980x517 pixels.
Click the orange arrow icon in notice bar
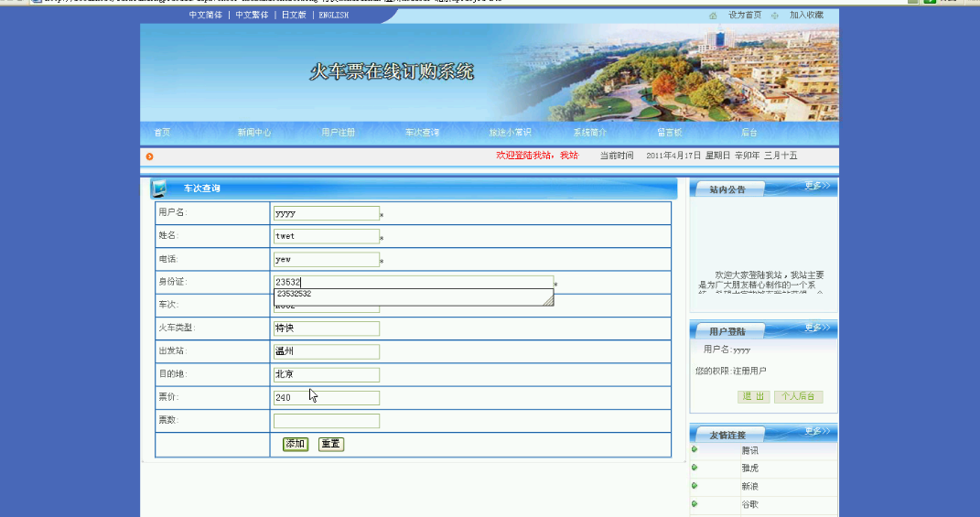[149, 156]
